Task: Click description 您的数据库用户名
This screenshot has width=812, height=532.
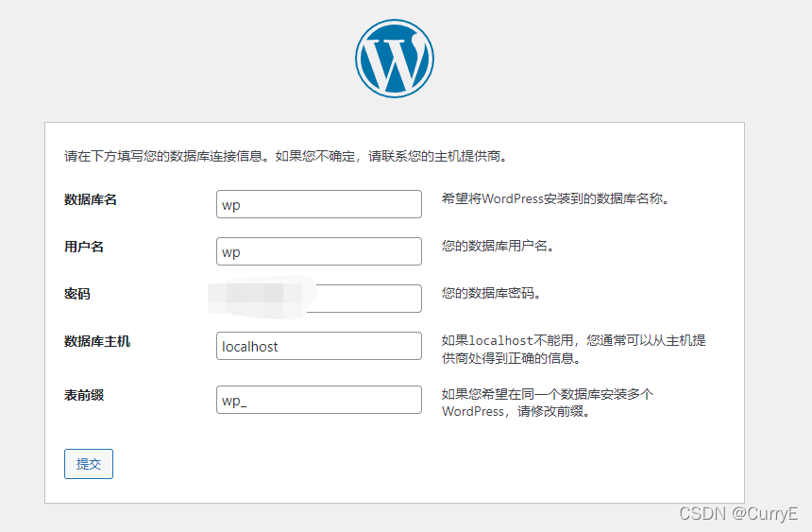Action: (x=499, y=246)
